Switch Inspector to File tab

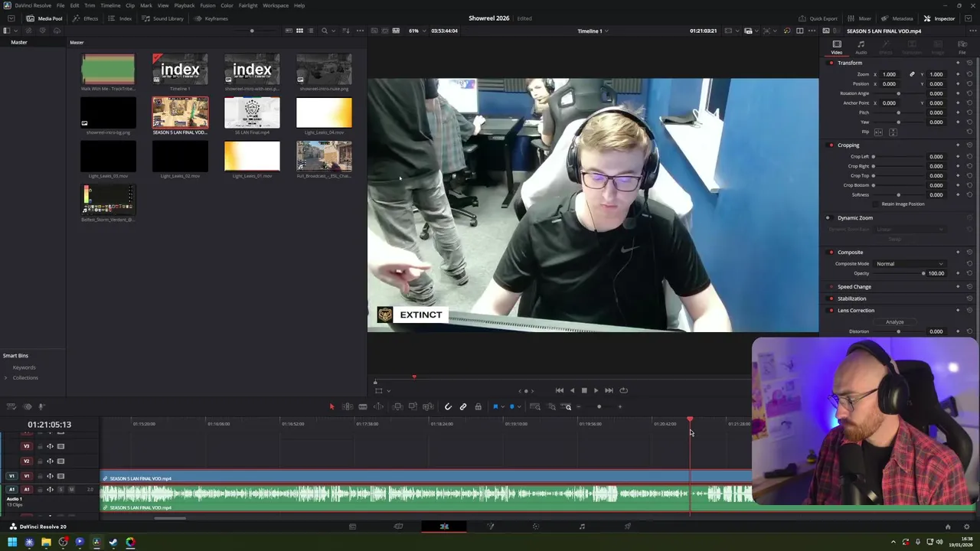(962, 47)
